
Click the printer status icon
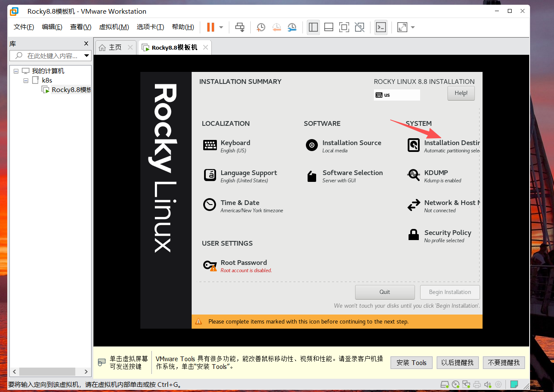(x=477, y=384)
